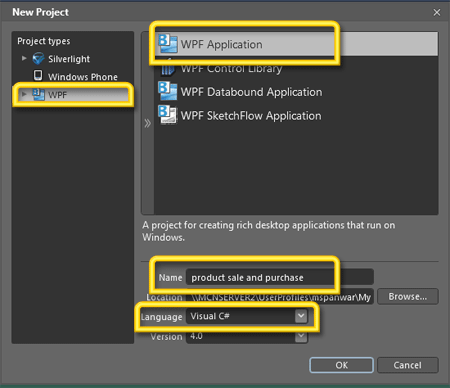
Task: Choose the WPF Application template
Action: (296, 44)
